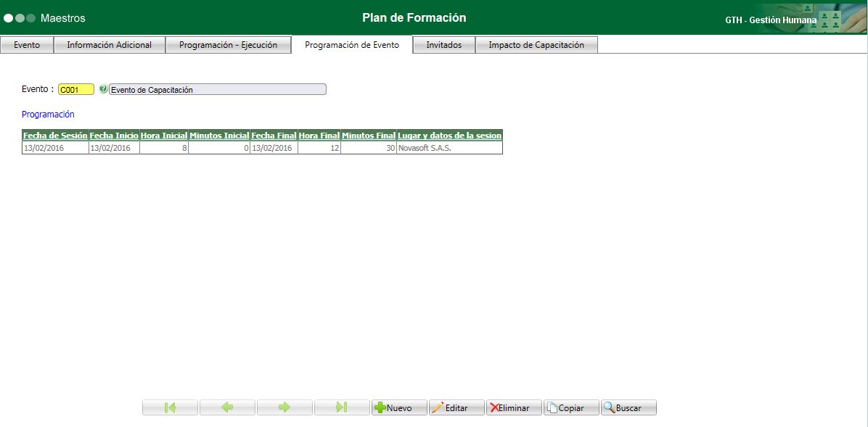Select Programación de Evento tab
This screenshot has height=427, width=868.
coord(351,45)
